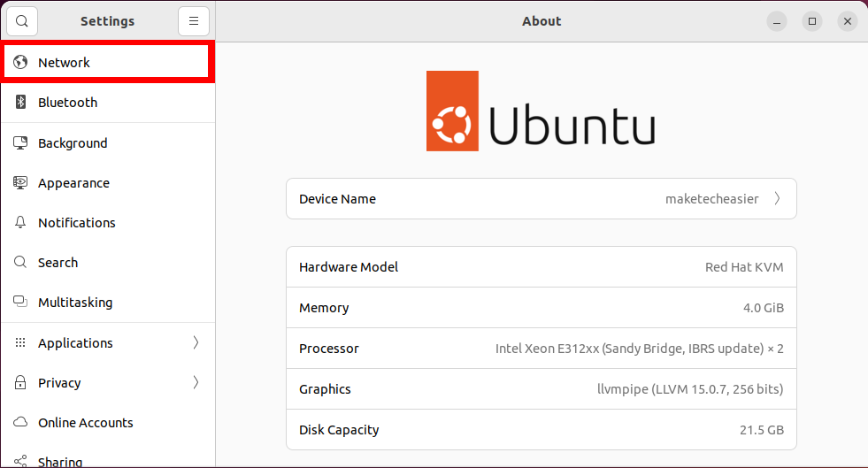The height and width of the screenshot is (468, 868).
Task: Click the Background monitor icon
Action: (x=20, y=142)
